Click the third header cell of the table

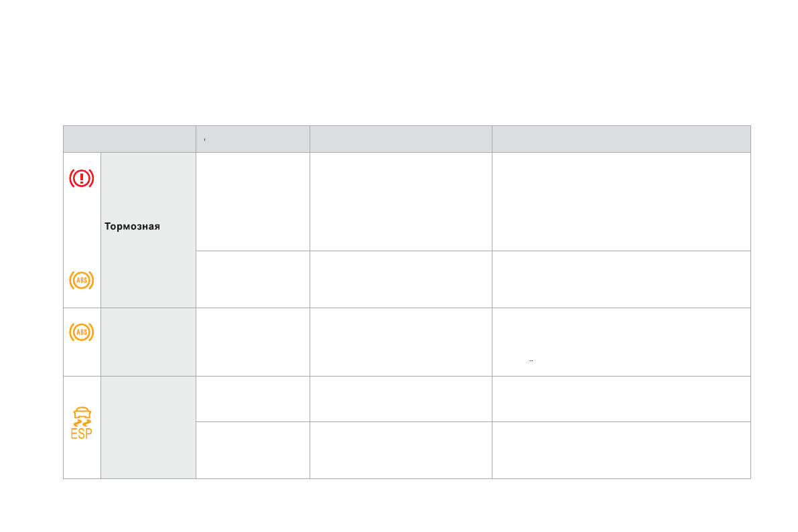[401, 139]
